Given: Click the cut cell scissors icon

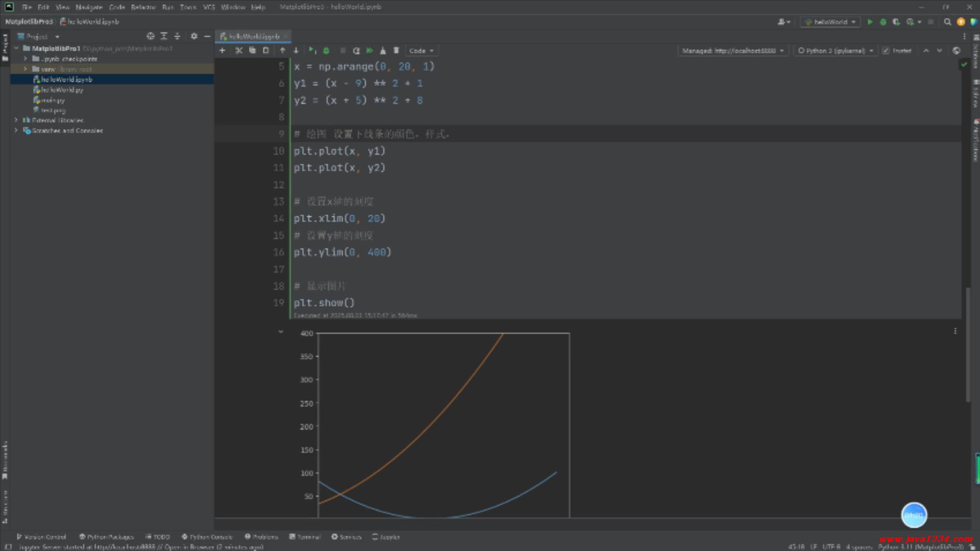Looking at the screenshot, I should (238, 51).
